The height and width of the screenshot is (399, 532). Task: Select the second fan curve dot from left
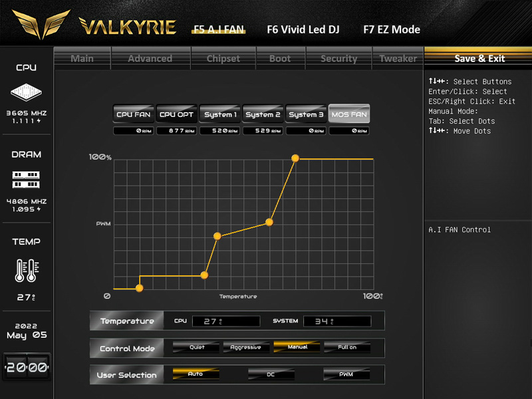tap(204, 275)
